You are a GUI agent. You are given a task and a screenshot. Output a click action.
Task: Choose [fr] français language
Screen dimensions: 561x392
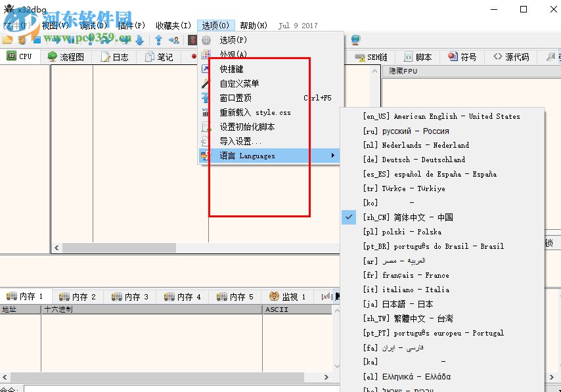click(x=442, y=274)
